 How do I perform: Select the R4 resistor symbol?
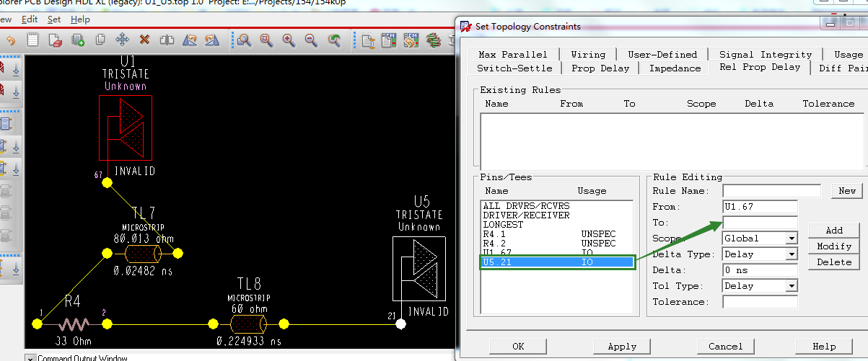tap(72, 324)
